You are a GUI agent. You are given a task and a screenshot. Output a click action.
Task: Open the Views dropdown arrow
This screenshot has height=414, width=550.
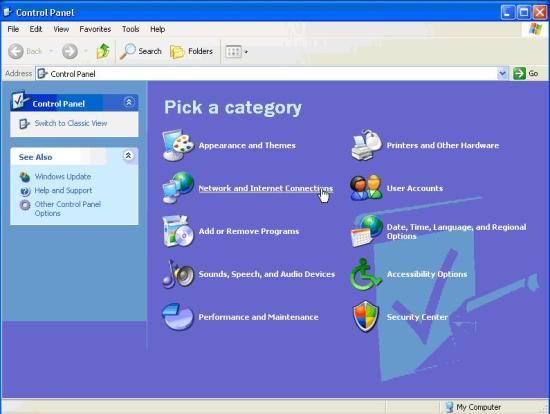pyautogui.click(x=246, y=52)
